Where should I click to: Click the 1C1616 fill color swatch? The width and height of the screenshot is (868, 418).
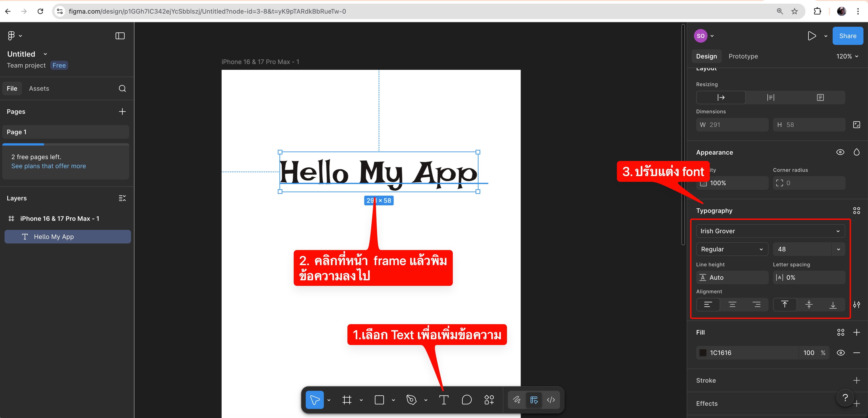click(703, 353)
